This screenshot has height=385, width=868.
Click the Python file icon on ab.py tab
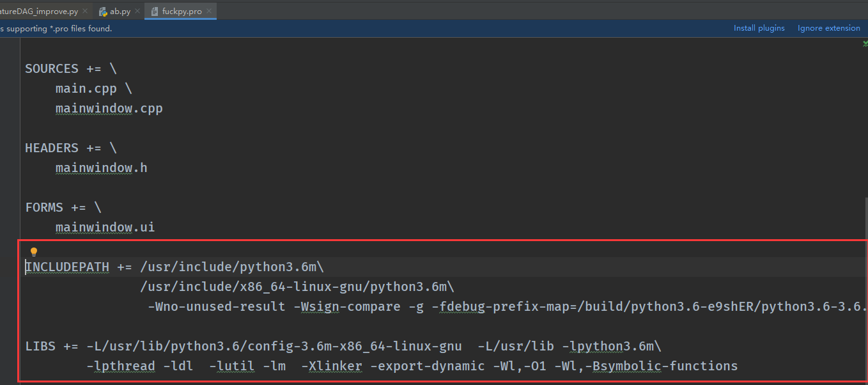coord(102,11)
